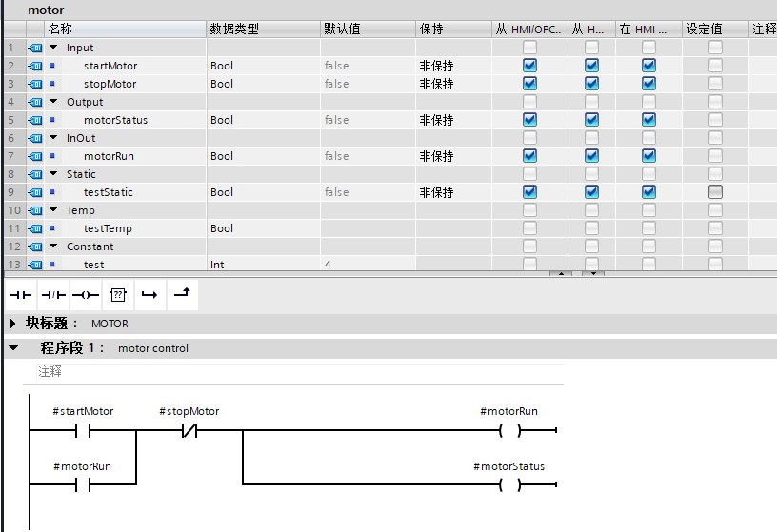Insert a normally closed contact
This screenshot has height=532, width=777.
point(53,295)
